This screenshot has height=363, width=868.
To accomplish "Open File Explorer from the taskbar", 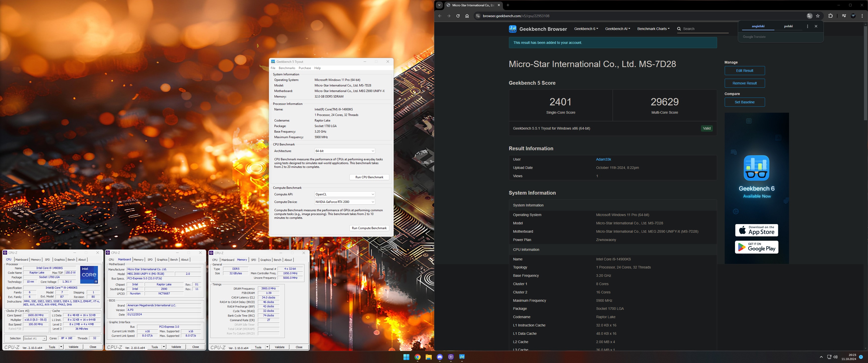I will point(429,357).
